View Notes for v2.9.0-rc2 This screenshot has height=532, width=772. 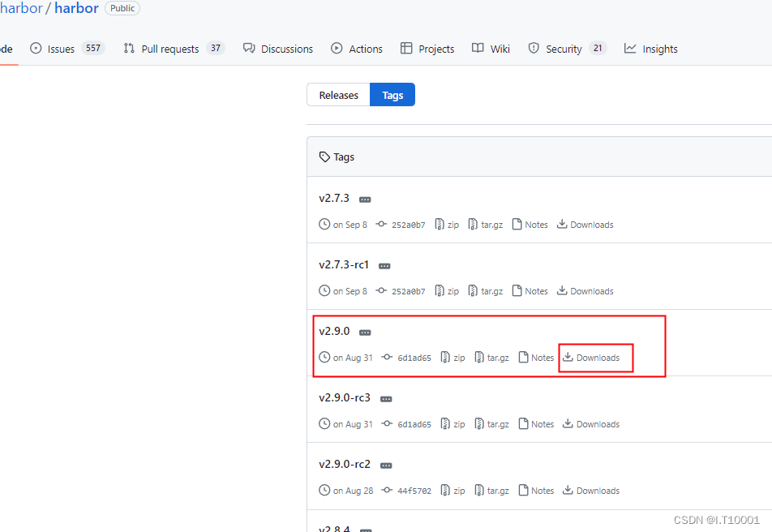[536, 491]
